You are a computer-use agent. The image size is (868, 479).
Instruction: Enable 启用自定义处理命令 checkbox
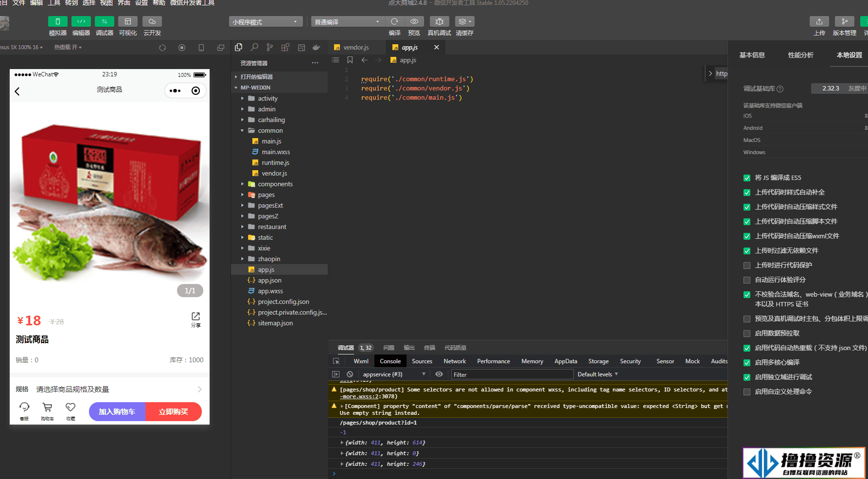pyautogui.click(x=747, y=392)
